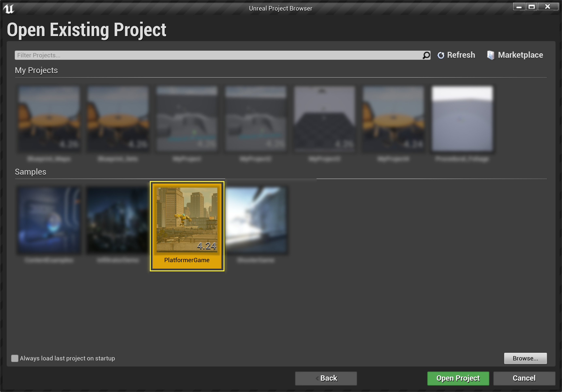The height and width of the screenshot is (392, 562).
Task: Click the search icon beside Filter Projects
Action: [426, 55]
